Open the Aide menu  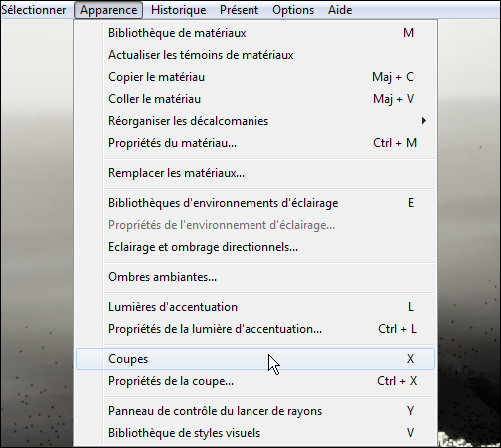[x=340, y=10]
